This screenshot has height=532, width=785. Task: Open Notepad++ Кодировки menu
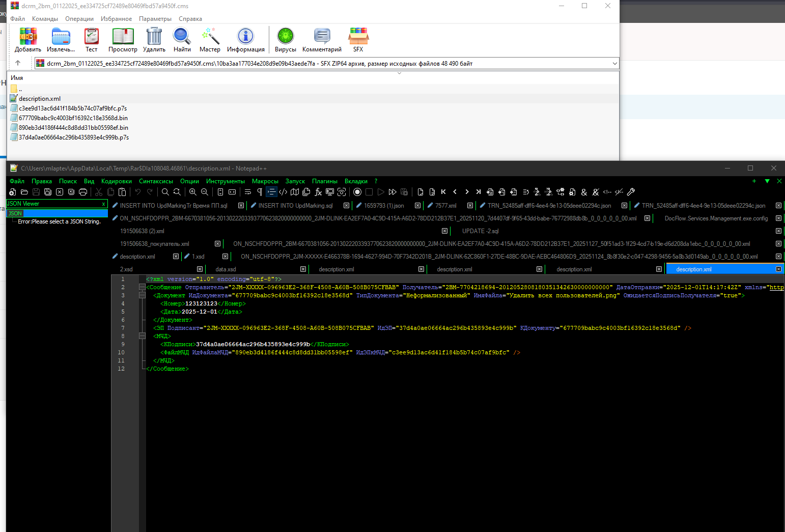[x=117, y=181]
